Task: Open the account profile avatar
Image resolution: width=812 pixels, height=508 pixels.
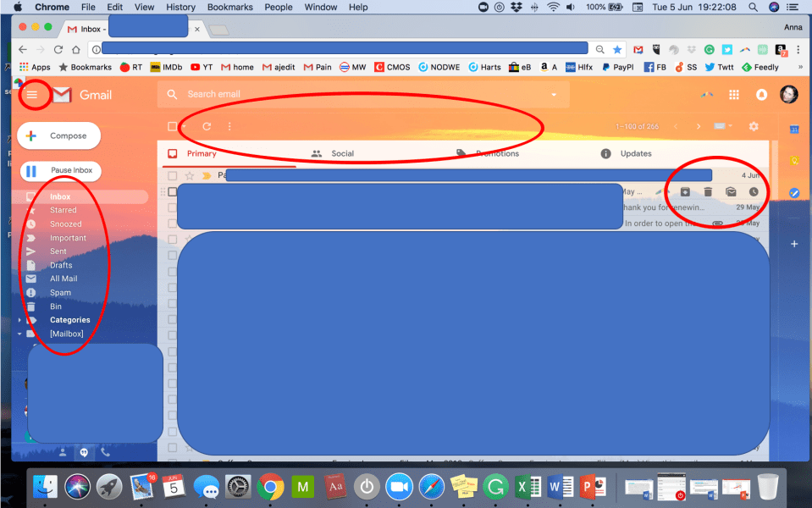Action: coord(788,95)
